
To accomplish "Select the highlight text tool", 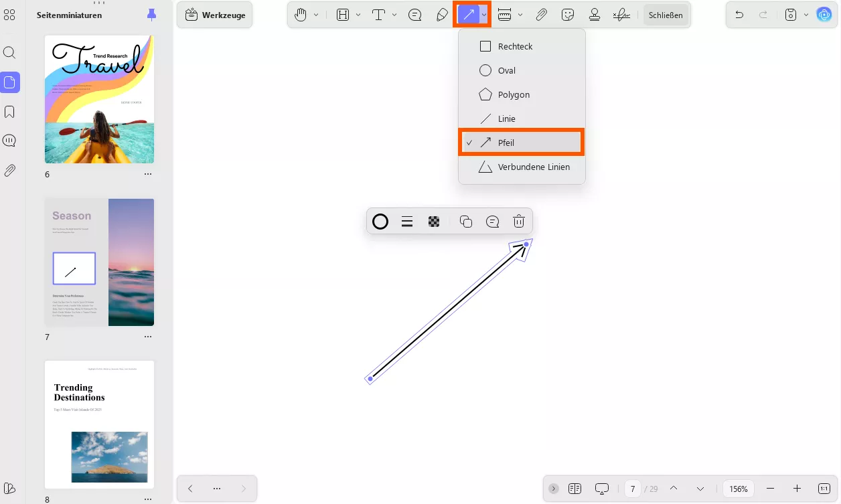I will pyautogui.click(x=343, y=15).
